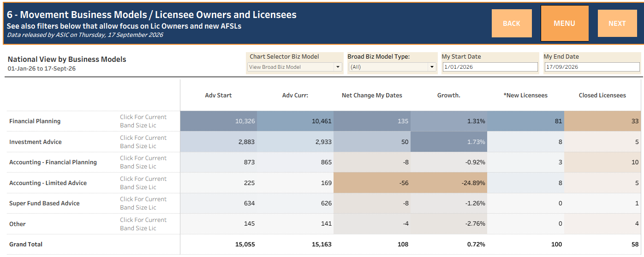Image resolution: width=644 pixels, height=257 pixels.
Task: Click the 10,461 Adv Curr cell
Action: point(295,121)
